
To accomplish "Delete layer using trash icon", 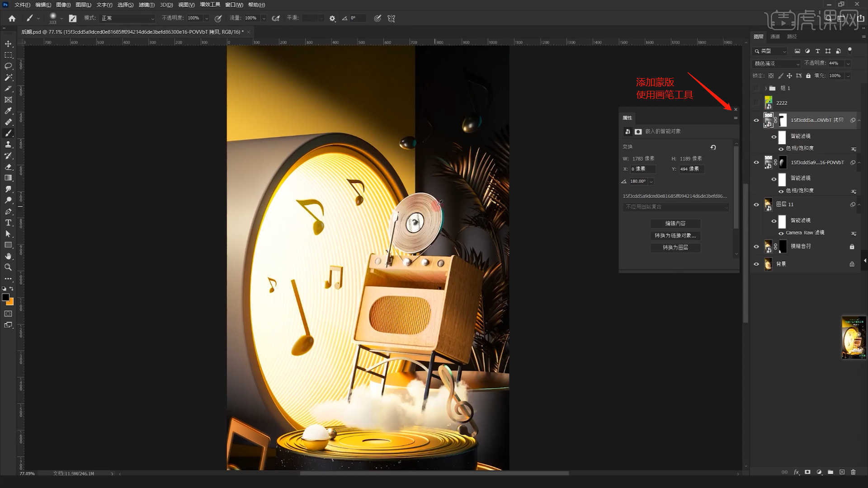I will tap(854, 472).
